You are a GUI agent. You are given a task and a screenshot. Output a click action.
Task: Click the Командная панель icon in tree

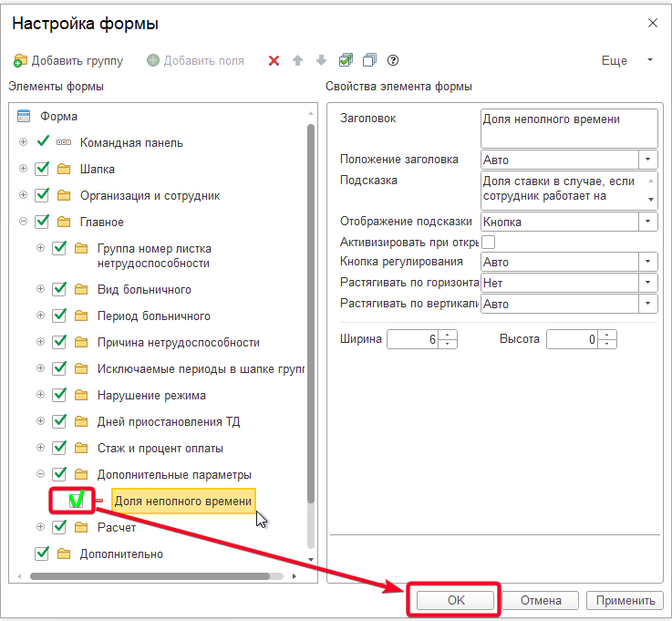(64, 142)
